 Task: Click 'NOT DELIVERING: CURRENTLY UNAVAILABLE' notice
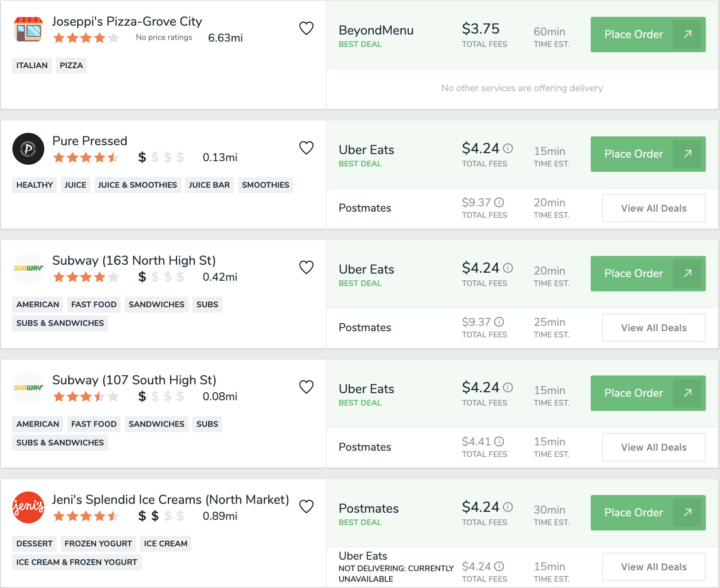click(396, 574)
